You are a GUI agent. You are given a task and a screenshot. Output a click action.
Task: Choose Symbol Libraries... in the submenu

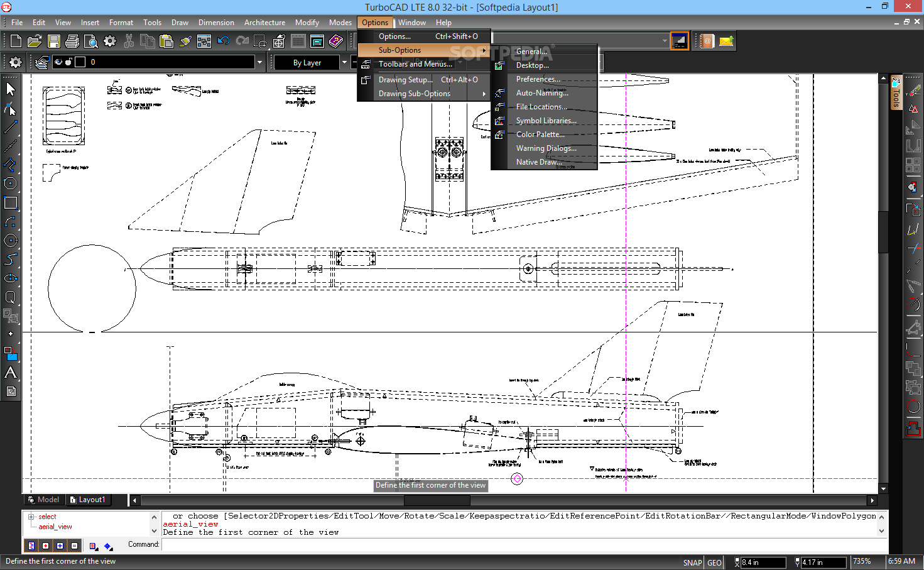coord(544,121)
